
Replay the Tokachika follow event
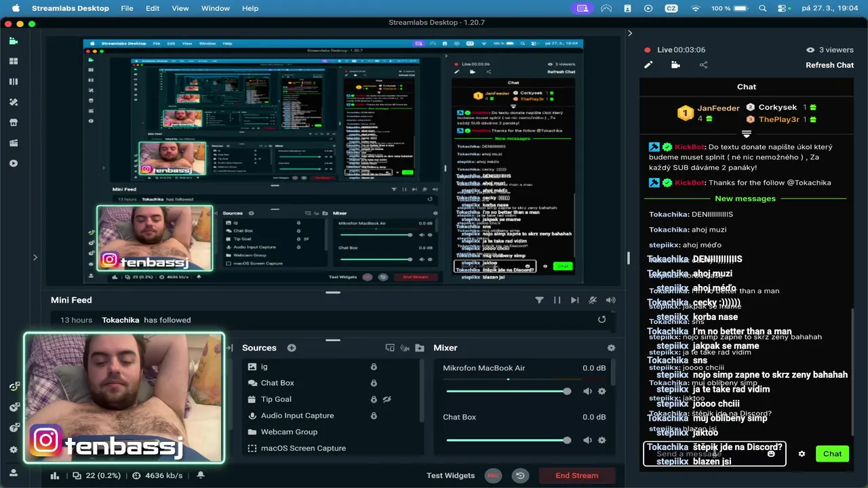(601, 319)
